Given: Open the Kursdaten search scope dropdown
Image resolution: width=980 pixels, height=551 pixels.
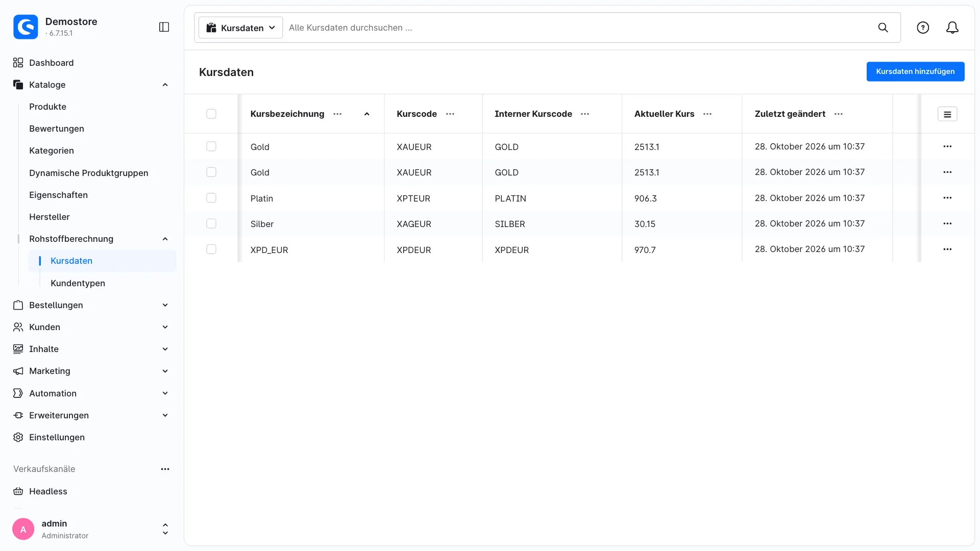Looking at the screenshot, I should [240, 28].
